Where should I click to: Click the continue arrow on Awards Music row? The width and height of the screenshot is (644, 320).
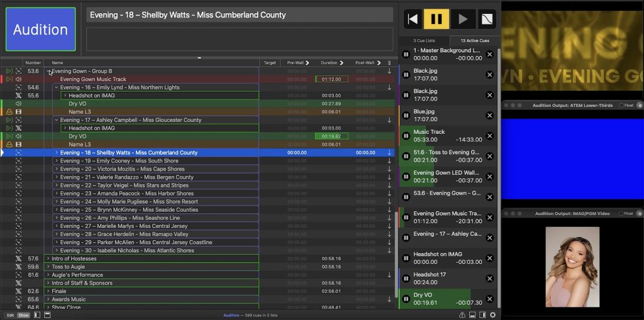click(389, 299)
